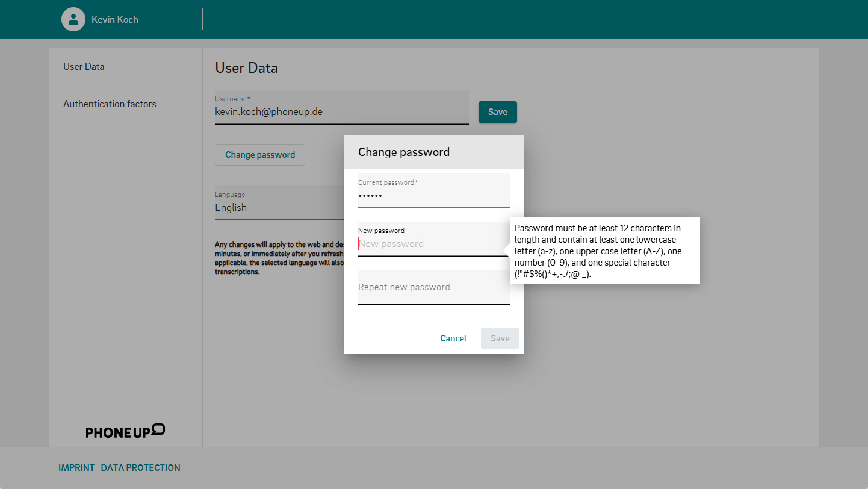Click the Kevin Koch account name

point(115,20)
